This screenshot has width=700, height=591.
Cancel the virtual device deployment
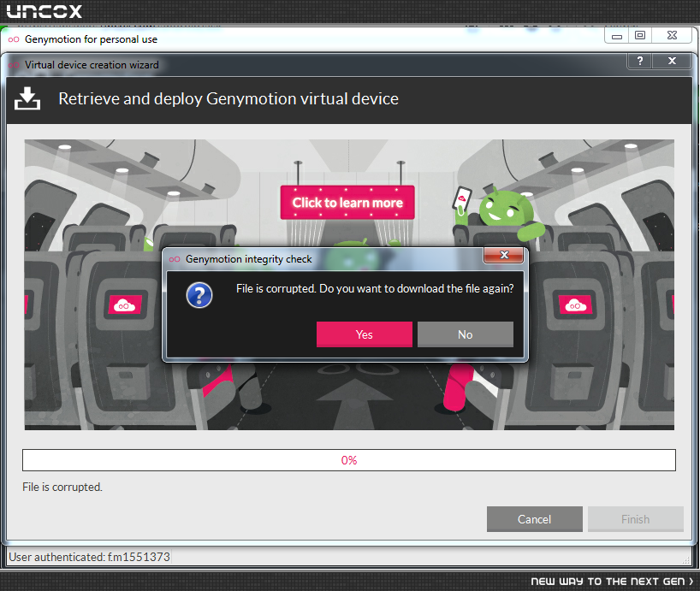coord(534,519)
